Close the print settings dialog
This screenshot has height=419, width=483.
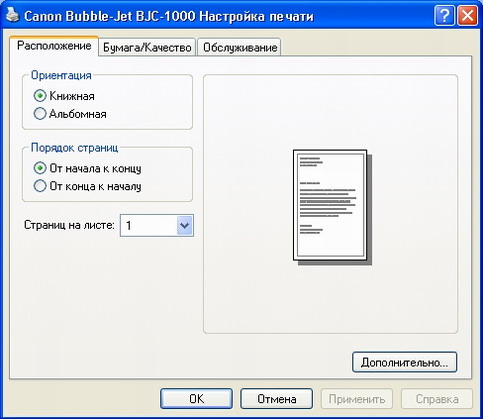coord(467,16)
